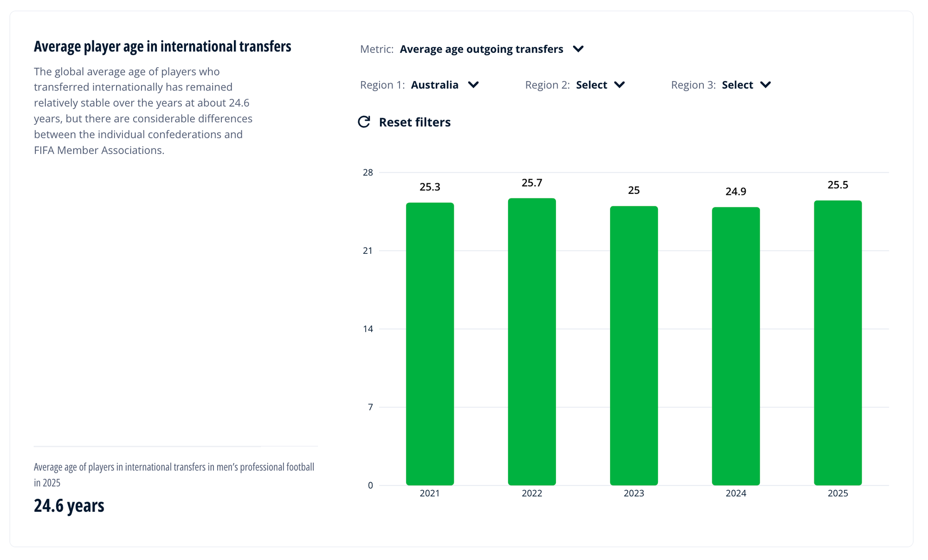Expand the Region 3 Select chevron
This screenshot has height=560, width=928.
pyautogui.click(x=766, y=85)
